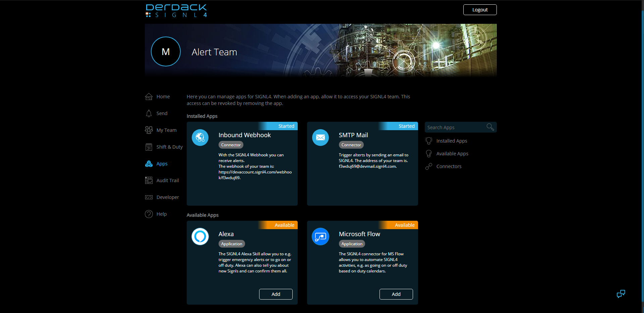
Task: Filter by Installed Apps link
Action: pos(452,141)
